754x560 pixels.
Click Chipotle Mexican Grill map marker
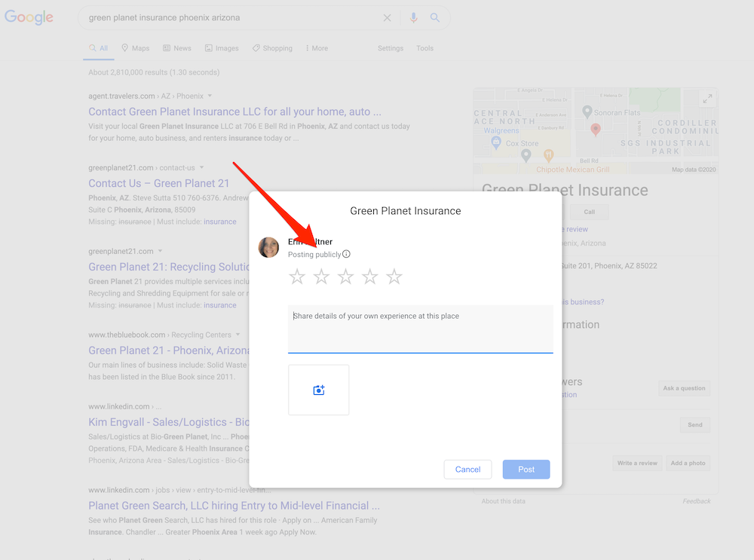tap(549, 155)
